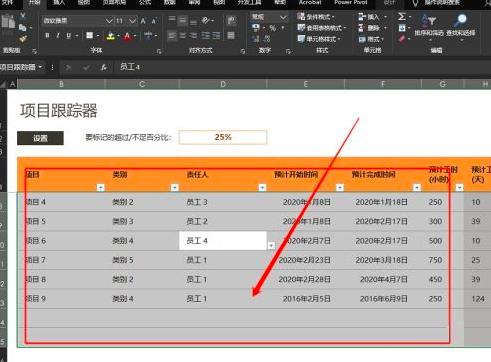Open the 预计开始时间 filter dropdown
491x362 pixels.
point(340,187)
